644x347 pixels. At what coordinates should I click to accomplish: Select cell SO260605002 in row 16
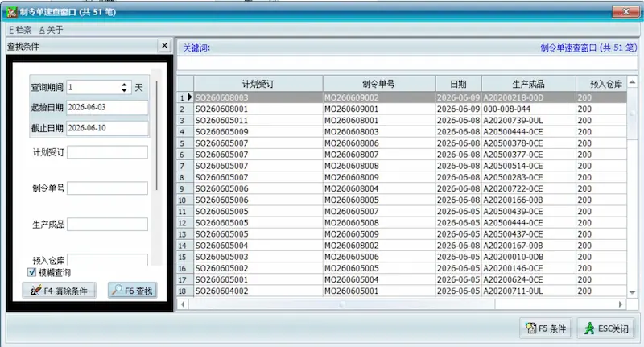click(x=258, y=268)
